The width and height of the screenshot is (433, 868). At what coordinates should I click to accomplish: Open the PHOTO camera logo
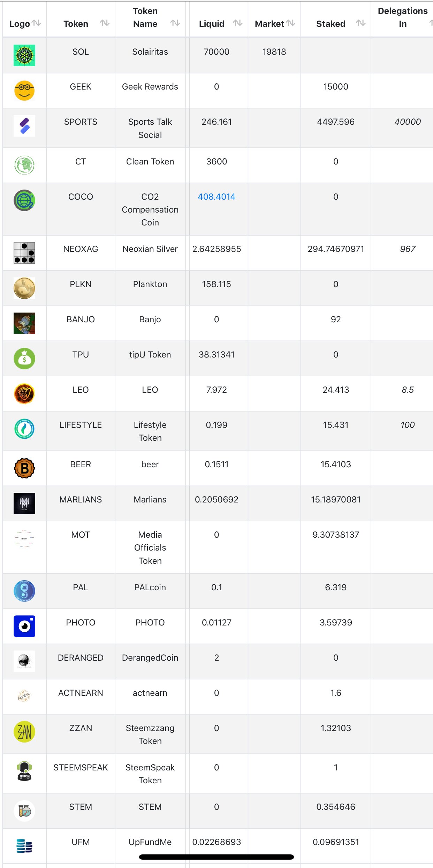(24, 626)
